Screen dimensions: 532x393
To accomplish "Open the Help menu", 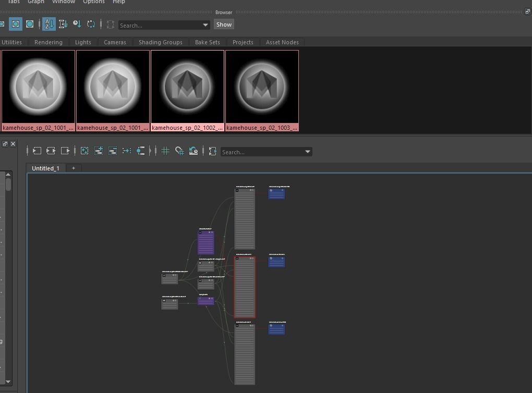I will click(119, 2).
